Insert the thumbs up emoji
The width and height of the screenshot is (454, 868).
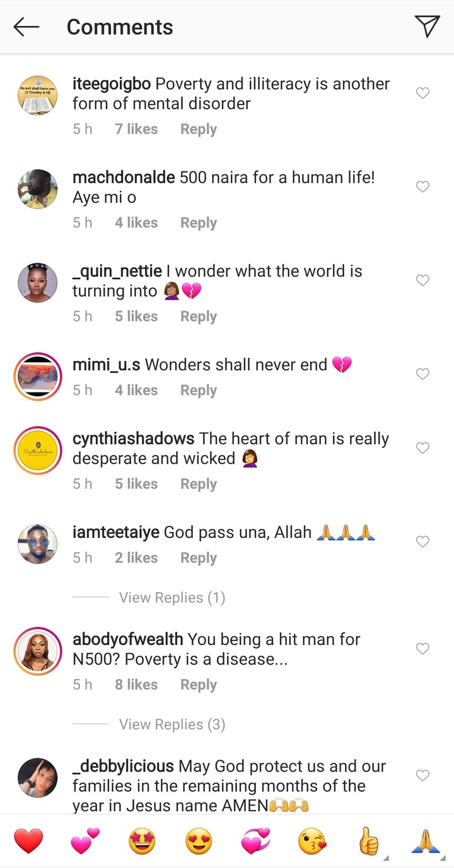369,842
